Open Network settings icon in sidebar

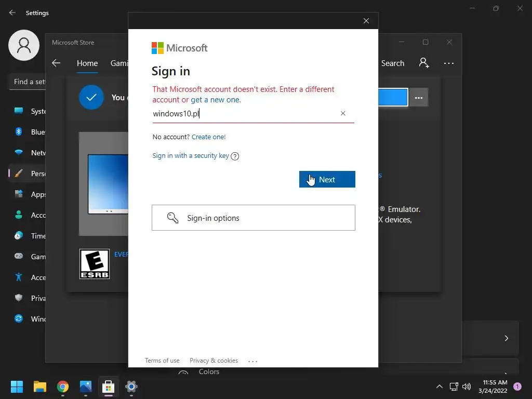point(19,153)
